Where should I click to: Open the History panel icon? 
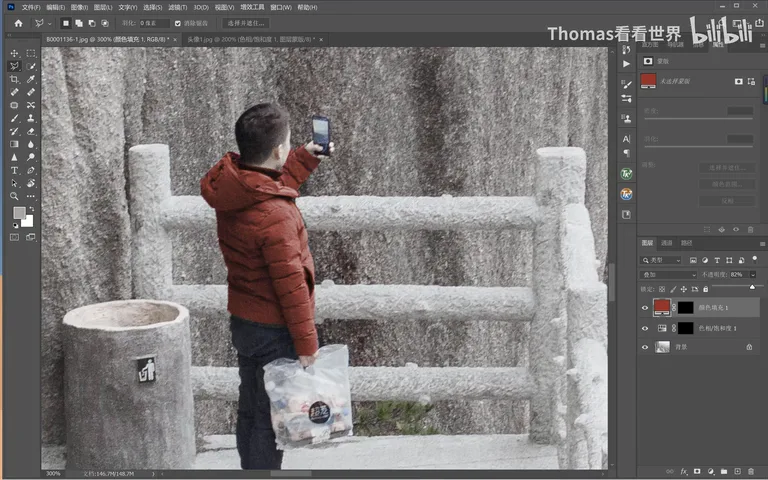click(x=626, y=49)
